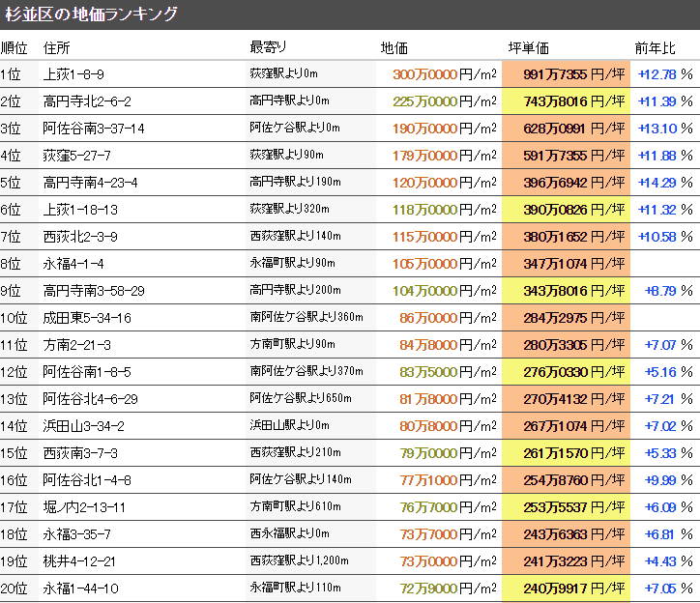Open the 桃井4-12-21 address link

(x=80, y=561)
